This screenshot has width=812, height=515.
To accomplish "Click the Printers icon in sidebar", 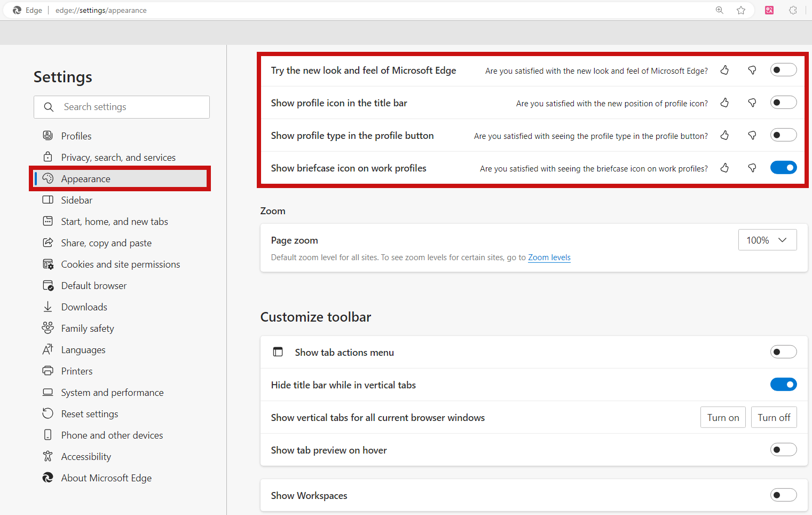I will point(48,370).
